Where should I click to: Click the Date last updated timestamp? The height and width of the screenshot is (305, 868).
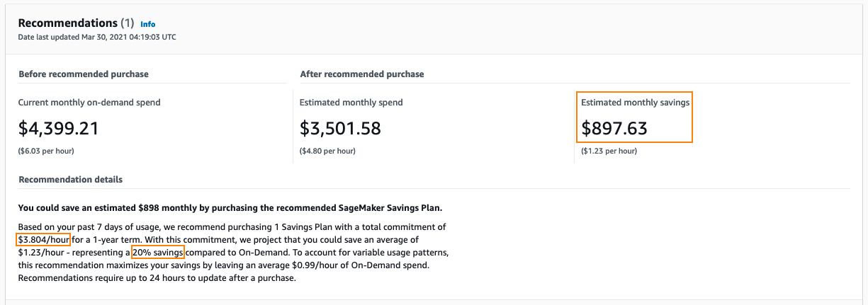[97, 37]
